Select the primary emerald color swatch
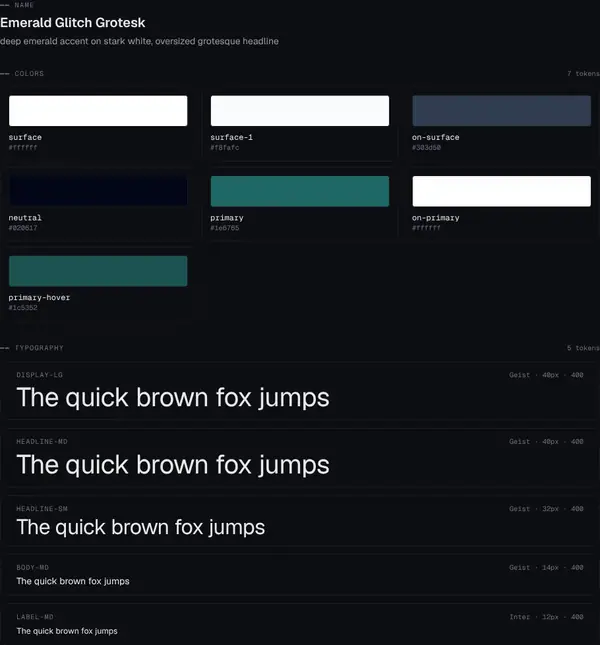This screenshot has height=645, width=600. click(x=300, y=191)
